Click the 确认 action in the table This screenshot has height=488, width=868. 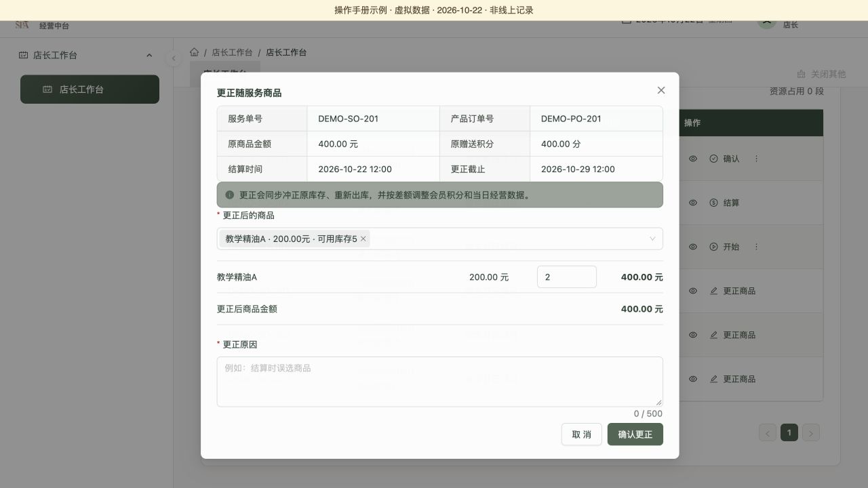tap(724, 159)
